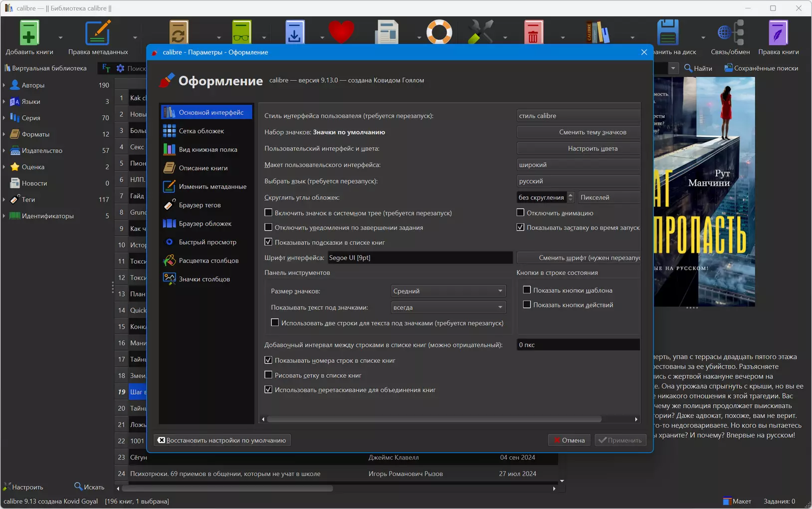Click the book list horizontal scrollbar

(227, 489)
